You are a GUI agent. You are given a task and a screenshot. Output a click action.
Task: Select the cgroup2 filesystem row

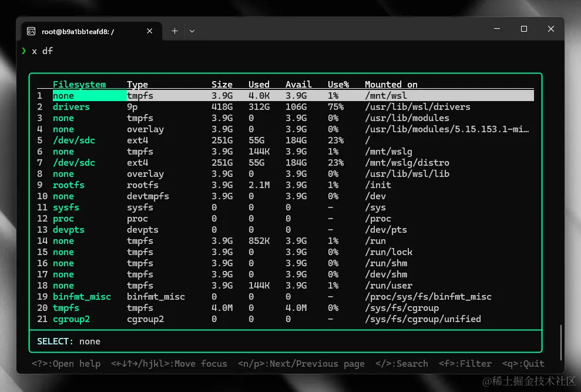286,319
